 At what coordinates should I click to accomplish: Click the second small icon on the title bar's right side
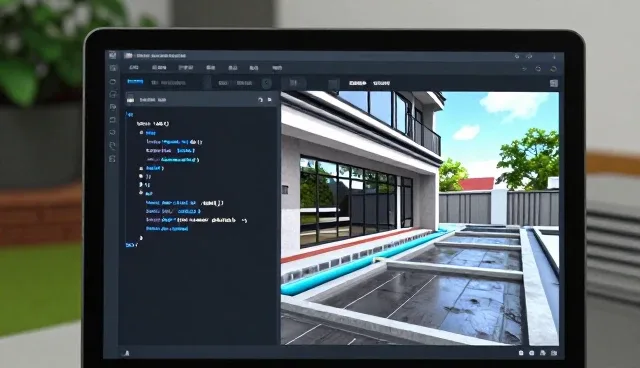[529, 56]
